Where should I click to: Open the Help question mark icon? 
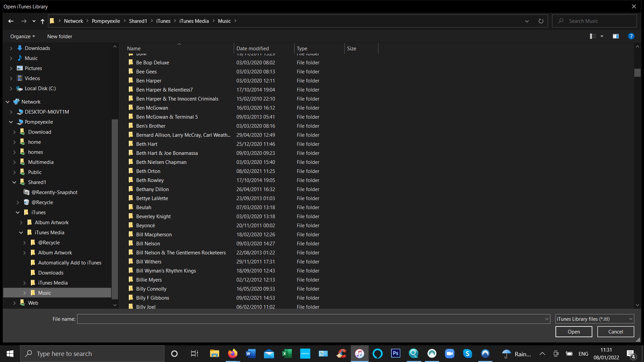[631, 36]
